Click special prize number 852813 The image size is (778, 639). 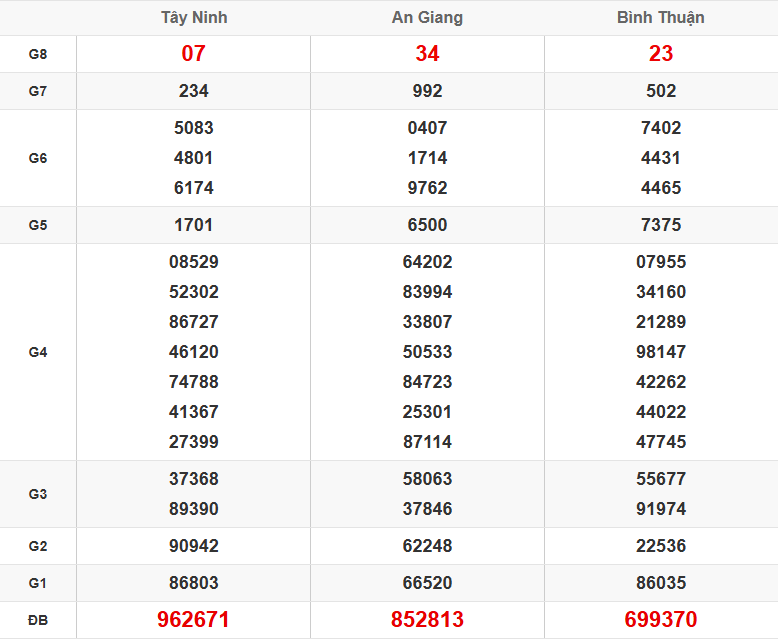click(427, 620)
